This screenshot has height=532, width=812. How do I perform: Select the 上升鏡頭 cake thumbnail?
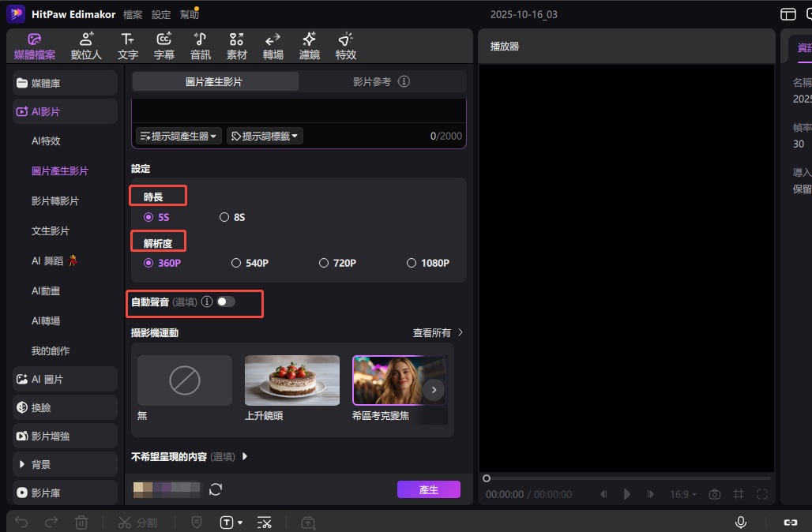click(x=291, y=380)
